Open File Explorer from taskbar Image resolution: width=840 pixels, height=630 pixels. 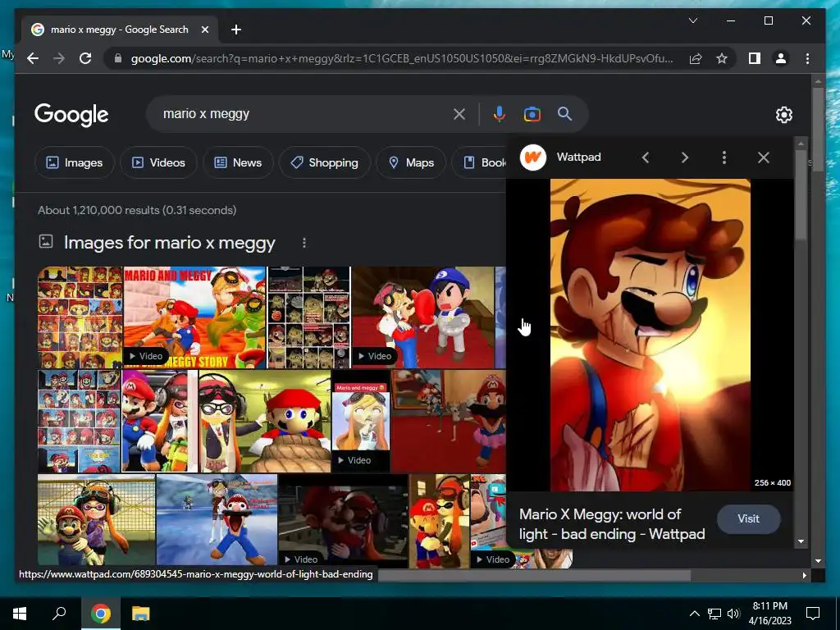(x=141, y=614)
